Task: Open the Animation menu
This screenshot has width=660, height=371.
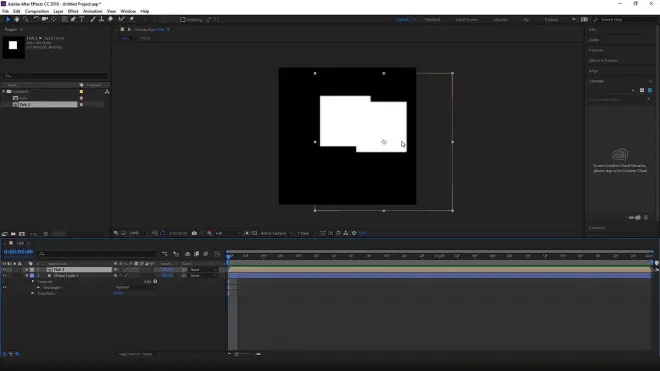Action: (93, 11)
